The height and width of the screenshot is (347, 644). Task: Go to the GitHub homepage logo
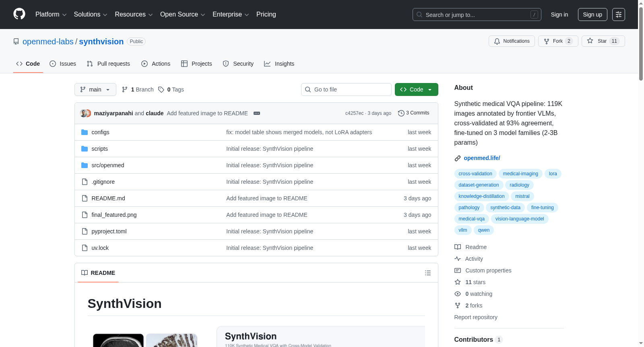coord(19,14)
